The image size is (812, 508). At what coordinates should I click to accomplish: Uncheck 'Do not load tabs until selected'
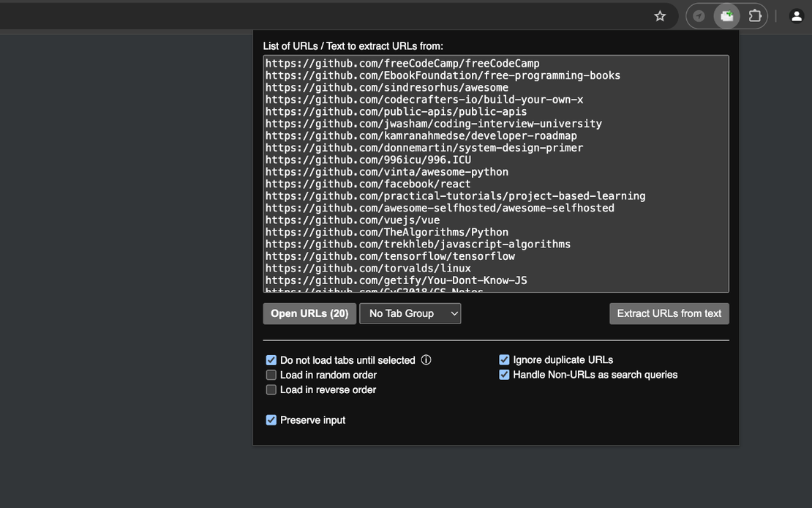pyautogui.click(x=271, y=359)
